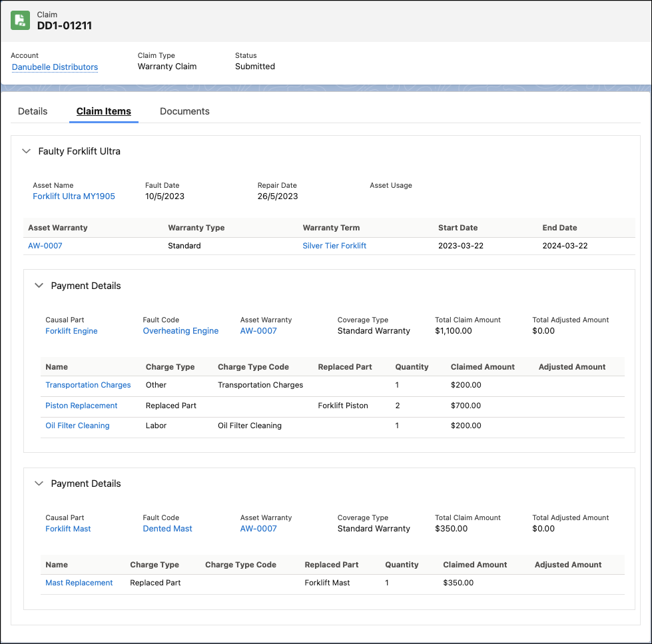Open the Danubelle Distributors account
The height and width of the screenshot is (644, 652).
[54, 67]
